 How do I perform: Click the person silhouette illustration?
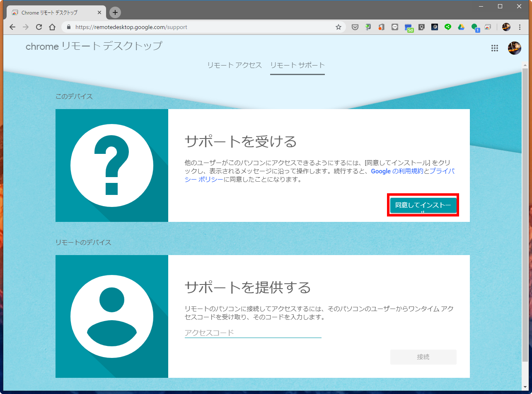tap(112, 316)
